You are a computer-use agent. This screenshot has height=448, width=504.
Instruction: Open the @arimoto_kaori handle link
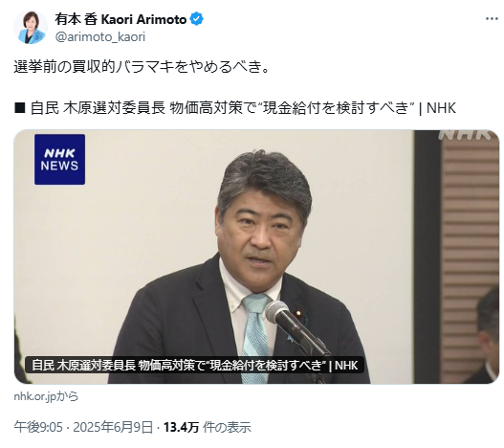point(100,37)
